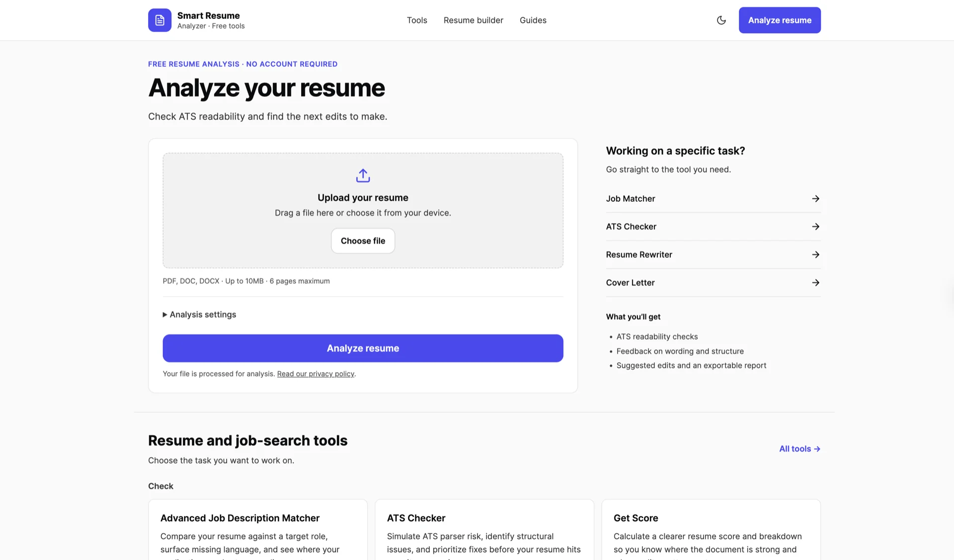Open the ATS Checker link in the sidebar
The width and height of the screenshot is (954, 560).
(x=713, y=226)
